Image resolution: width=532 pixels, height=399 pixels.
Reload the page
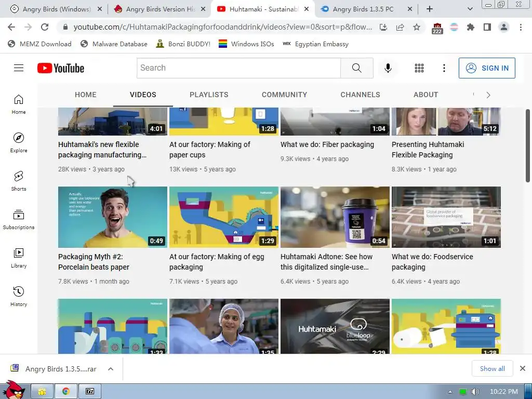pyautogui.click(x=45, y=27)
